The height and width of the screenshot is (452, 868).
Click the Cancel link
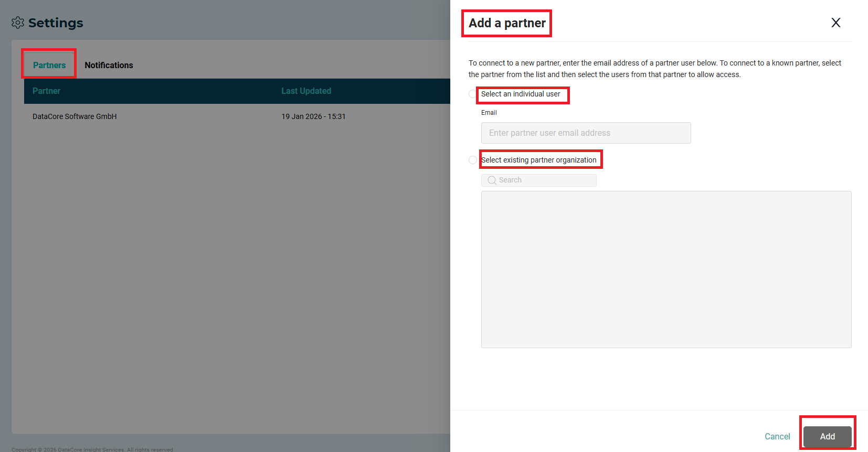coord(777,436)
